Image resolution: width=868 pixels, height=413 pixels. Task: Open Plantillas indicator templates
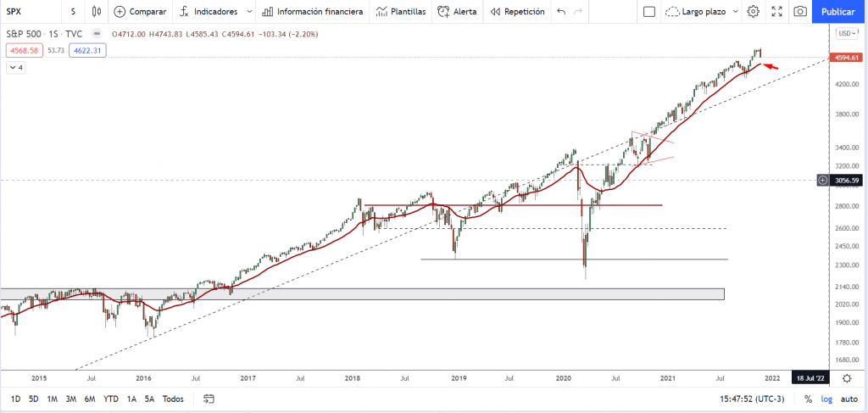pos(401,11)
